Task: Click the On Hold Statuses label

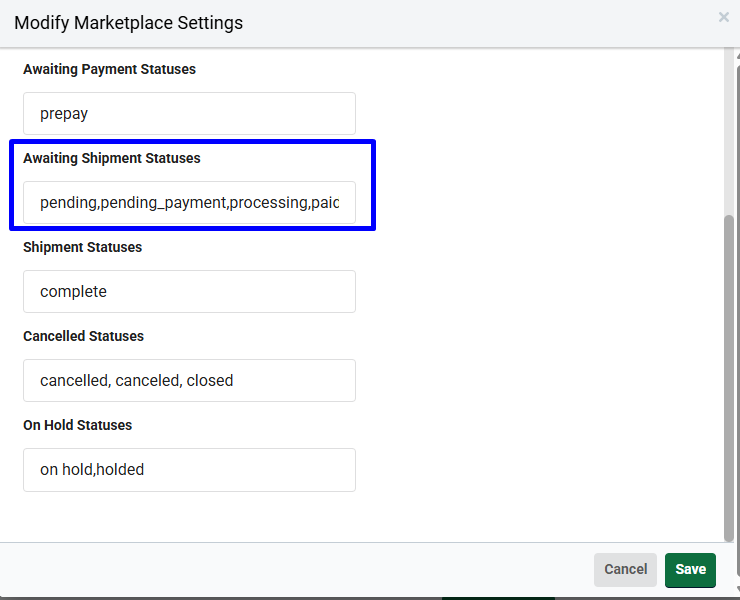Action: tap(77, 425)
